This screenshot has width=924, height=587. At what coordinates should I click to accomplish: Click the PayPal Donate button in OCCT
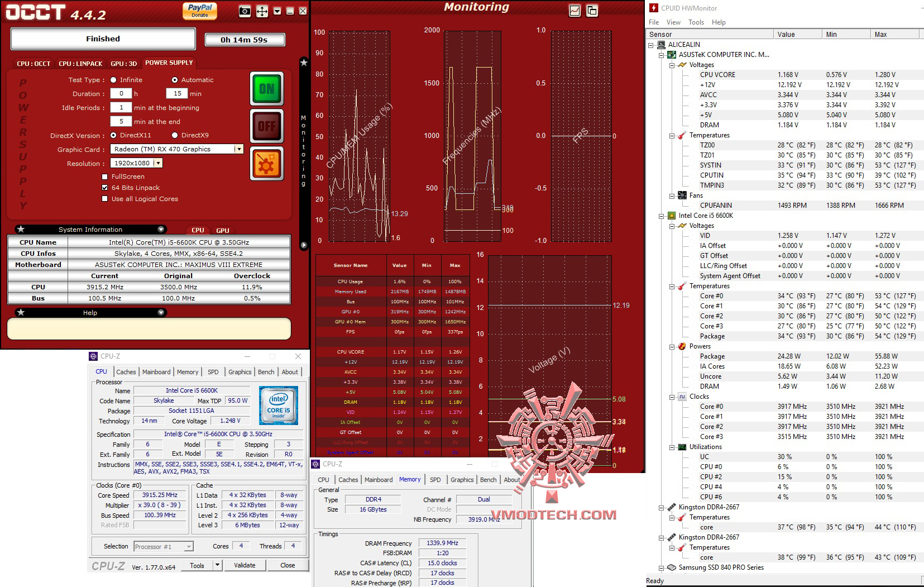(200, 11)
